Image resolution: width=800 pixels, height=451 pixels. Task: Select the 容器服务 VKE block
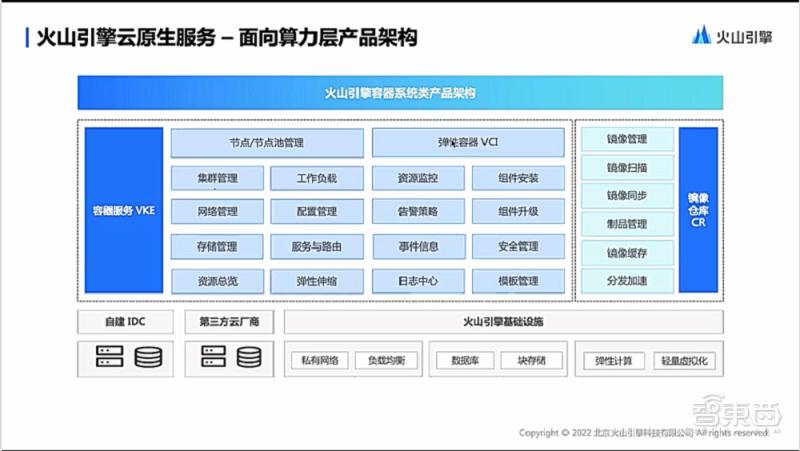[x=124, y=210]
